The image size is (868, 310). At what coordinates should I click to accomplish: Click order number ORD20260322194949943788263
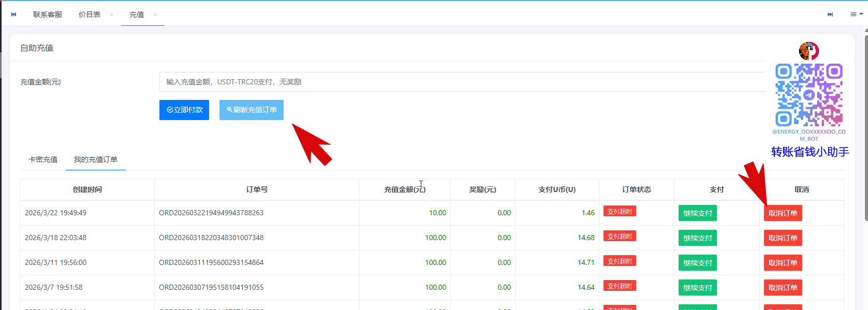click(211, 213)
